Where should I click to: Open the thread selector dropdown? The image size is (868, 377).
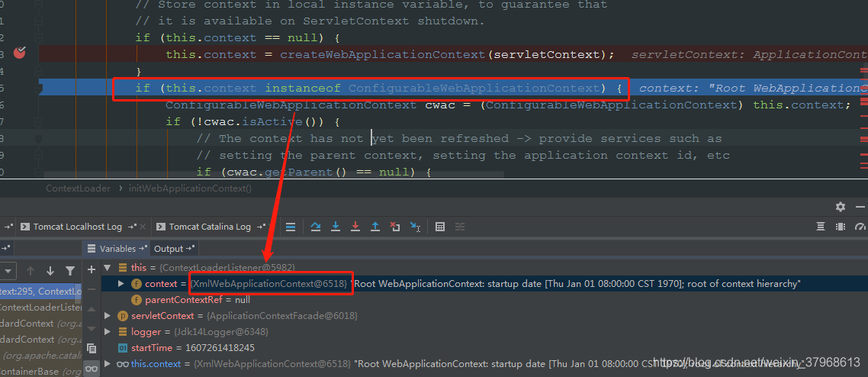click(x=8, y=271)
